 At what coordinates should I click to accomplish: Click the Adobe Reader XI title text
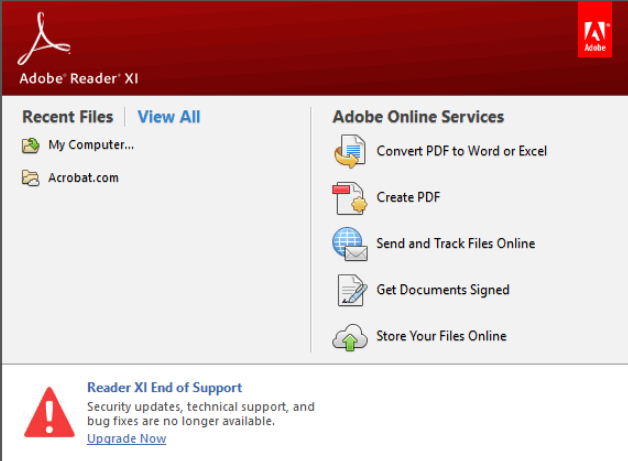pyautogui.click(x=79, y=79)
